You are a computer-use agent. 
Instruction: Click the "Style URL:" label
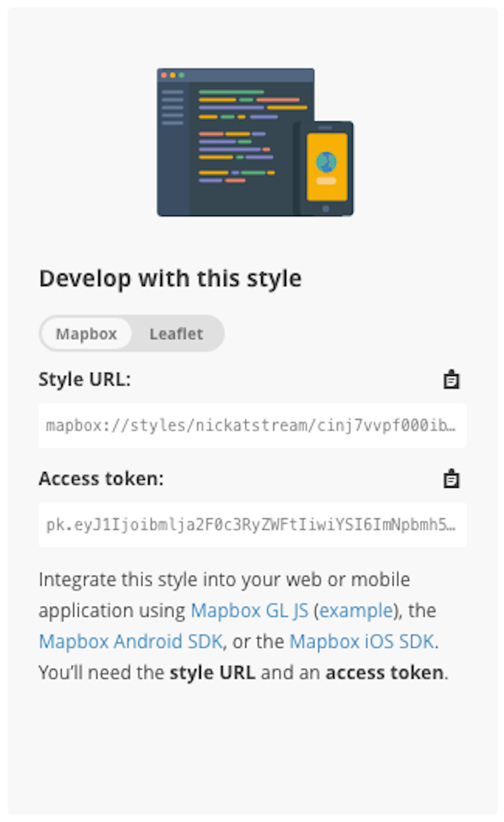point(85,379)
